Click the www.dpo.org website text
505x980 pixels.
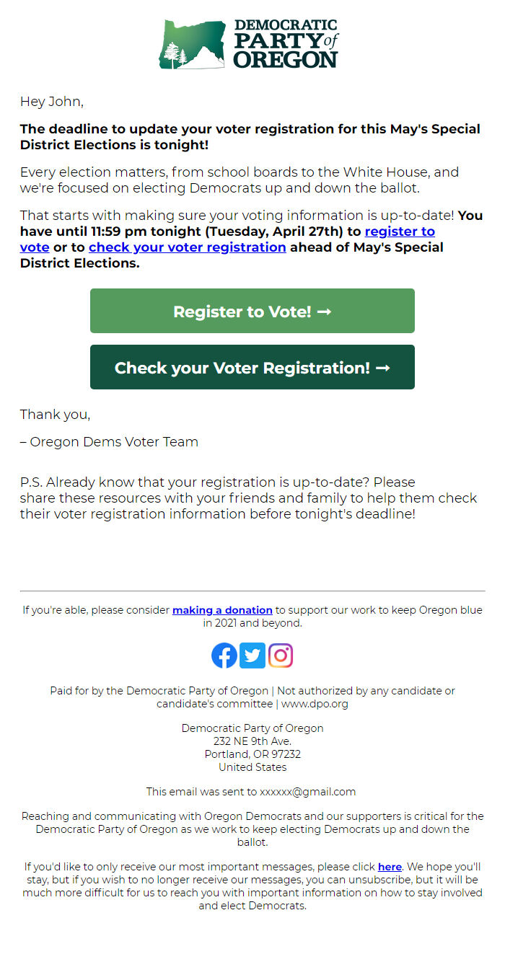pyautogui.click(x=315, y=704)
